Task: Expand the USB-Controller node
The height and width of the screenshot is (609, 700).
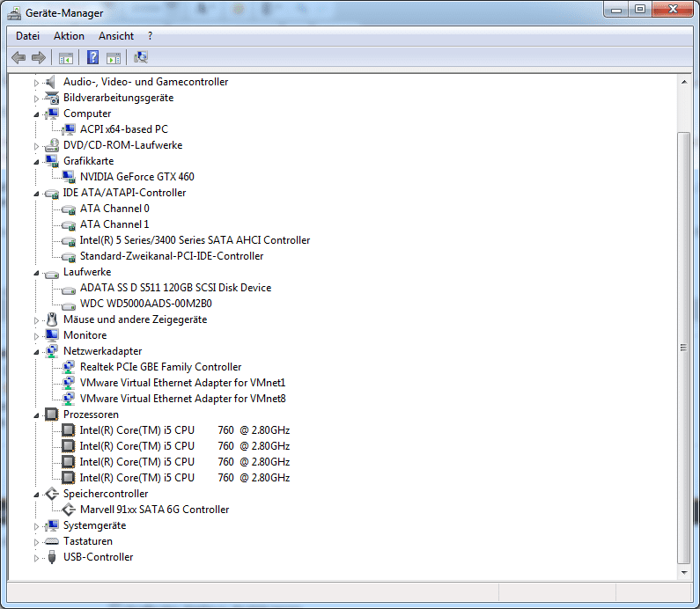Action: [x=36, y=558]
